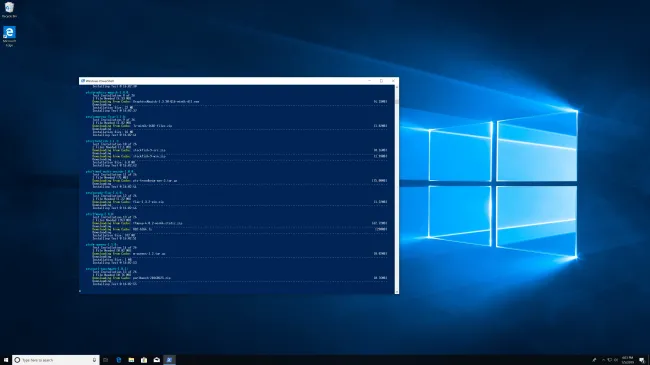The image size is (650, 365).
Task: Launch Edge from the taskbar
Action: tap(119, 360)
